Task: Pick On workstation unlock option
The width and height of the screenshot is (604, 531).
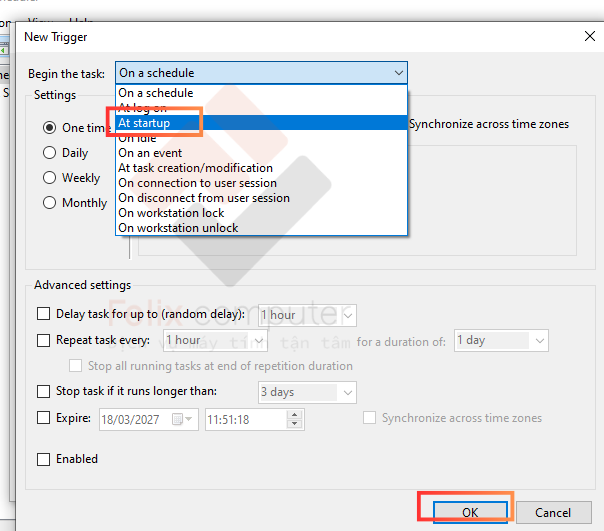Action: tap(178, 228)
